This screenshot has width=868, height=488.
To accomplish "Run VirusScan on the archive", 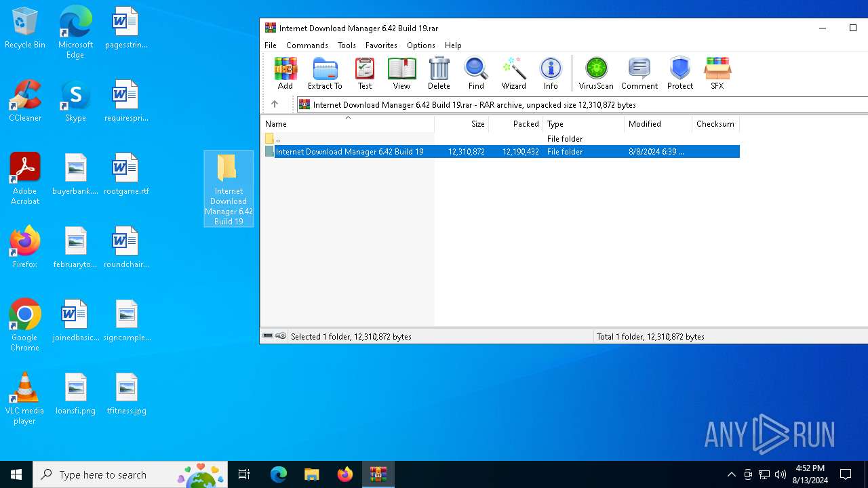I will coord(596,73).
